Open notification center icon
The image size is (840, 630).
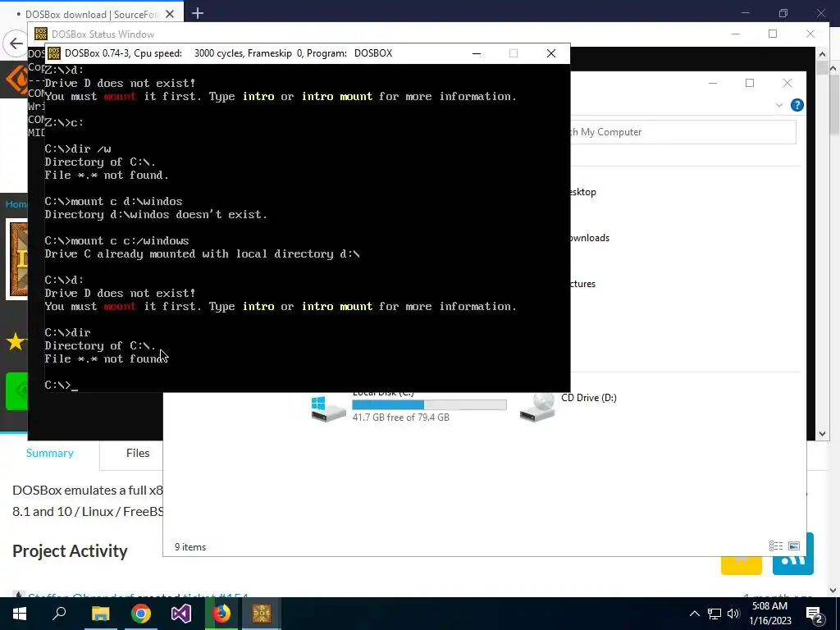815,615
